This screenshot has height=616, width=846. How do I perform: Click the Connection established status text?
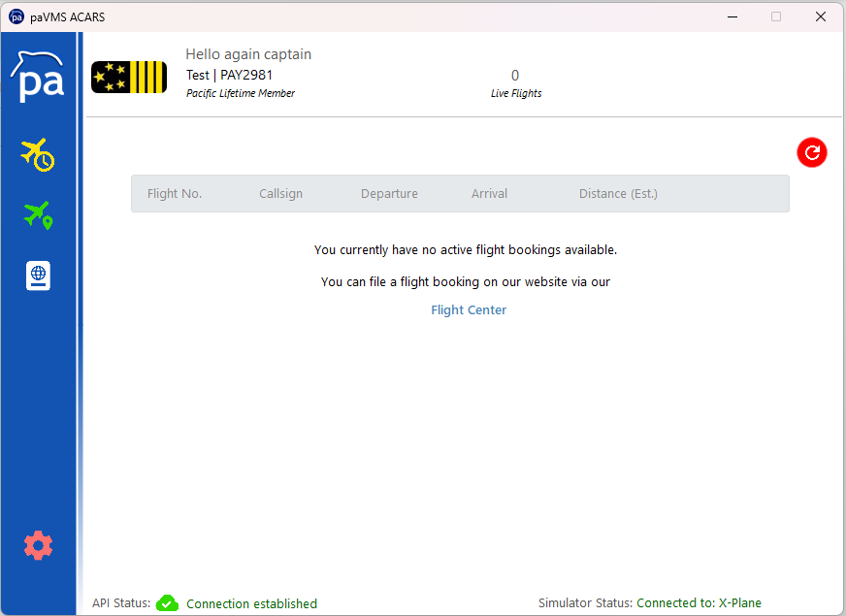pos(252,603)
